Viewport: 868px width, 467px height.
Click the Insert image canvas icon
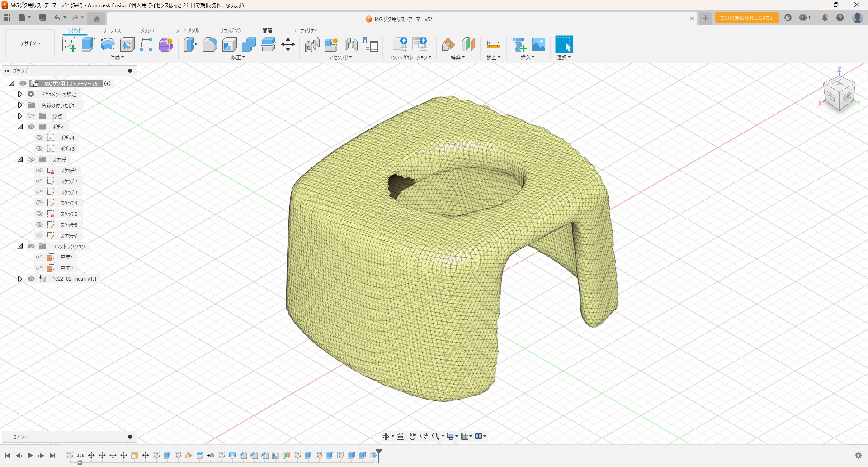538,44
